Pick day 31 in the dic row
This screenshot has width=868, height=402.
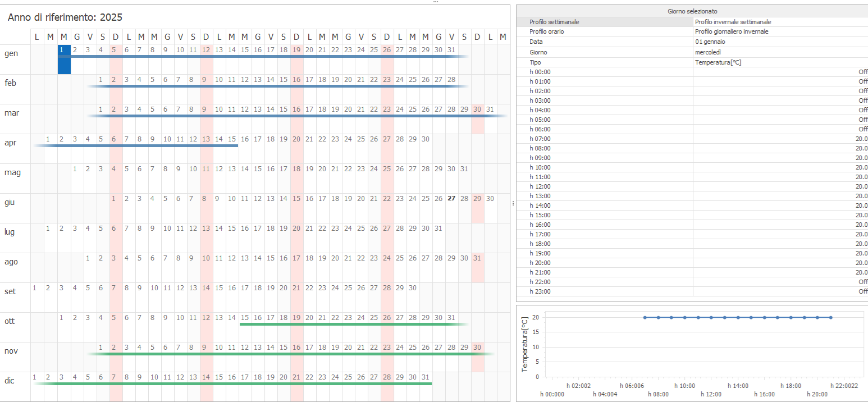pos(426,377)
